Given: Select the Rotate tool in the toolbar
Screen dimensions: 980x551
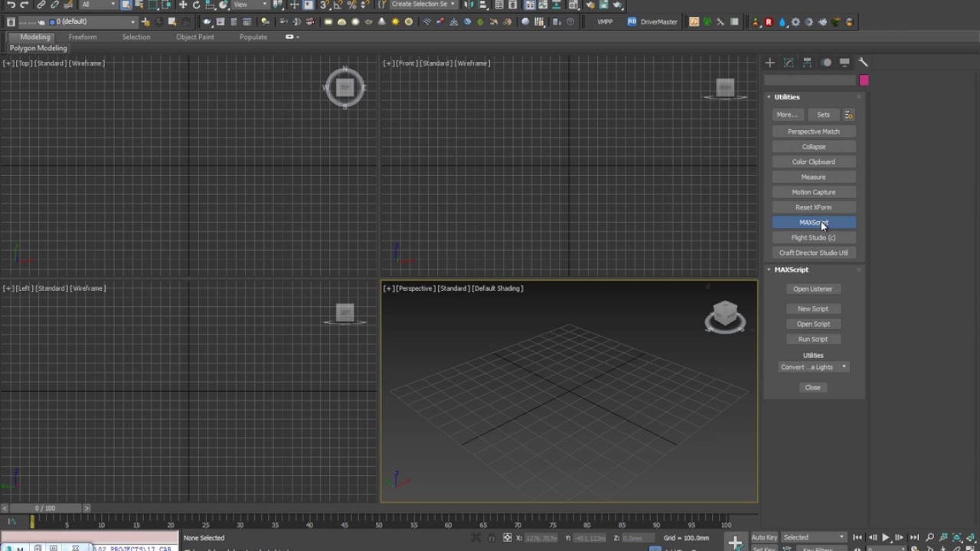Looking at the screenshot, I should 196,5.
